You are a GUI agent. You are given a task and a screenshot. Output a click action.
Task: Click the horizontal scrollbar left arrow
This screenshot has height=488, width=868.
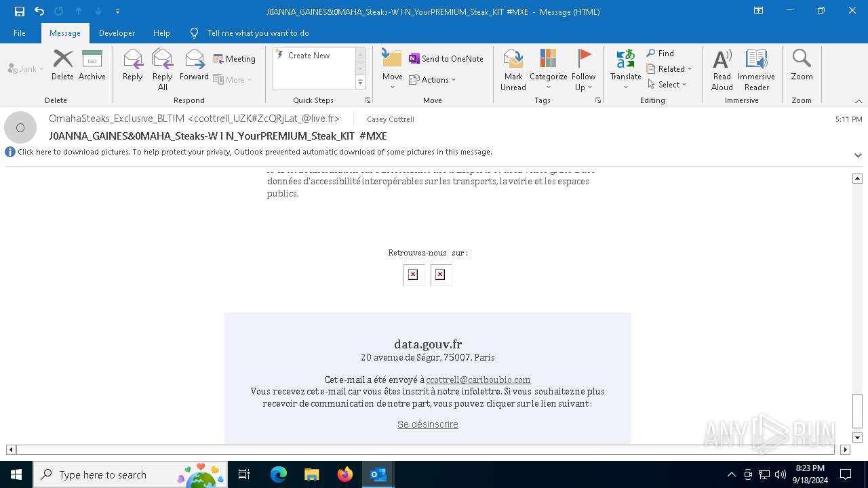(x=11, y=449)
